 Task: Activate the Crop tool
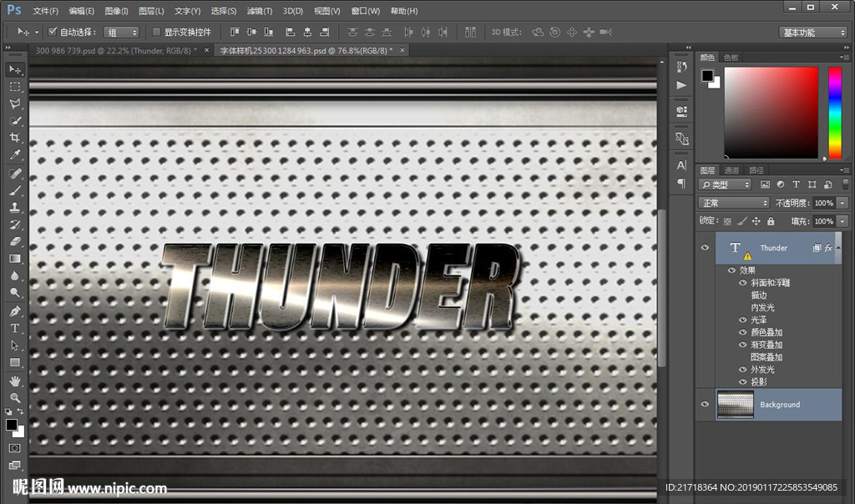click(x=15, y=138)
